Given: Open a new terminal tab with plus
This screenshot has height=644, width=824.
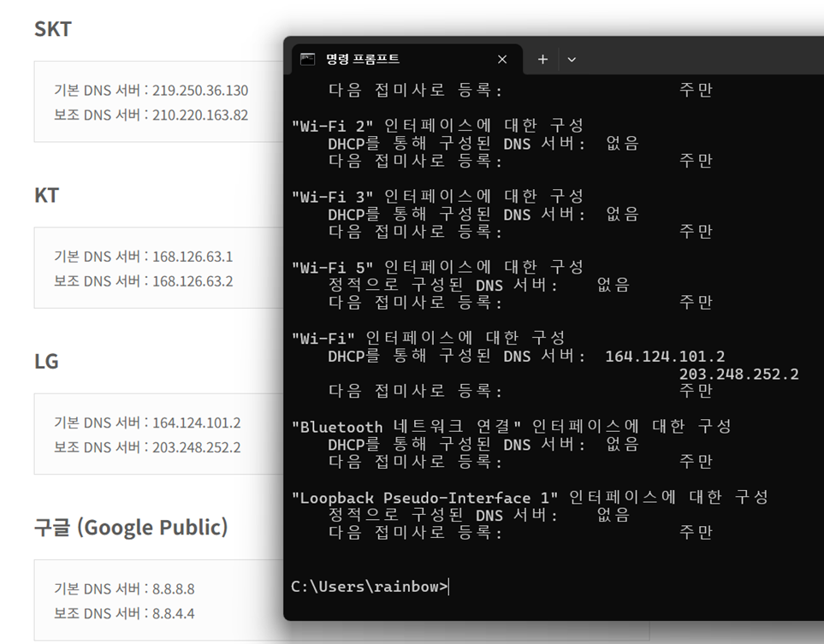Looking at the screenshot, I should click(542, 59).
